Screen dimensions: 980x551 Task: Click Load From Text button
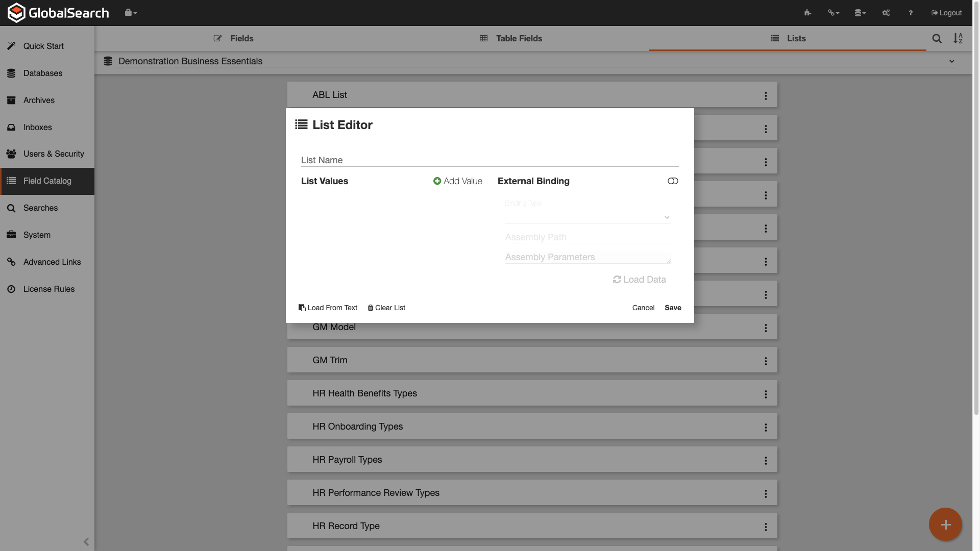tap(328, 308)
